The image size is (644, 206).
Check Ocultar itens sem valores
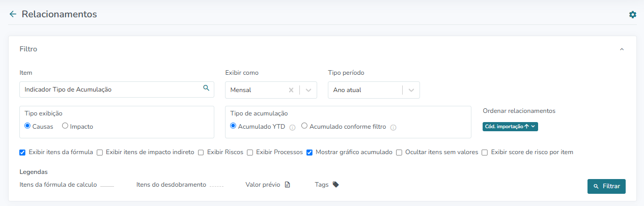pyautogui.click(x=399, y=152)
